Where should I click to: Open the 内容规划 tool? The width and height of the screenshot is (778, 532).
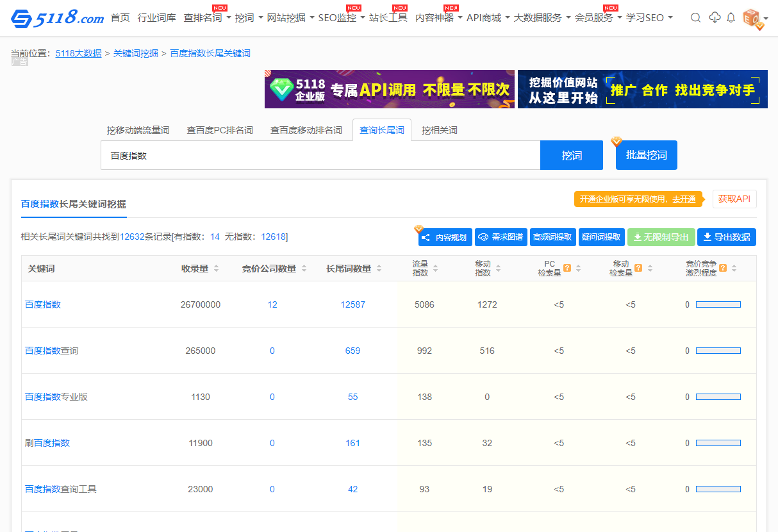coord(445,237)
